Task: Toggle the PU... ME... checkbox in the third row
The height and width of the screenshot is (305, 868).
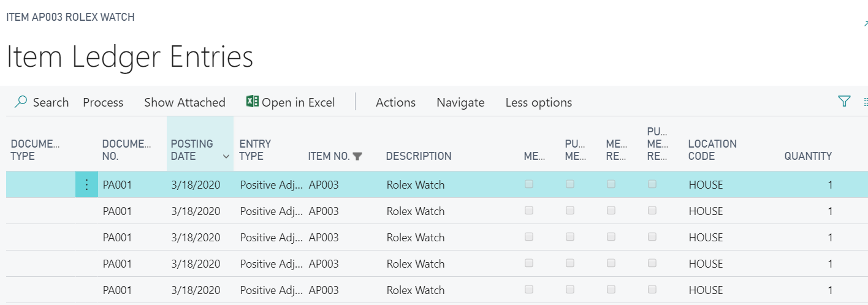Action: 570,236
